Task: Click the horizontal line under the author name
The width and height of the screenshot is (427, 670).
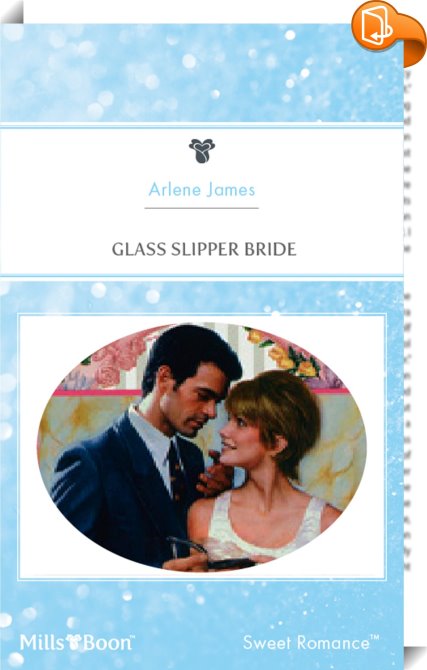Action: pyautogui.click(x=202, y=208)
